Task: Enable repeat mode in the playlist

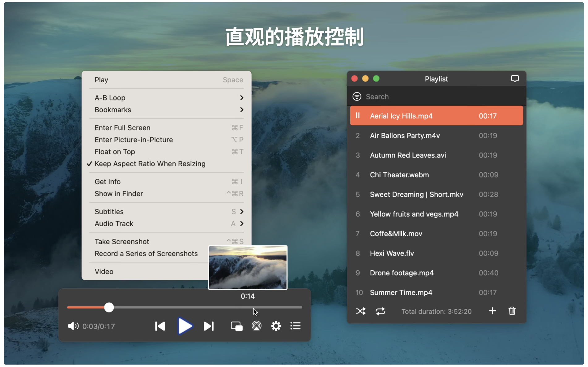Action: [381, 311]
